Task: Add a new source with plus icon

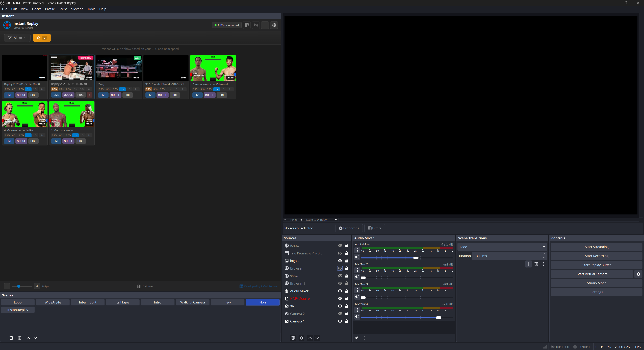Action: click(x=286, y=338)
